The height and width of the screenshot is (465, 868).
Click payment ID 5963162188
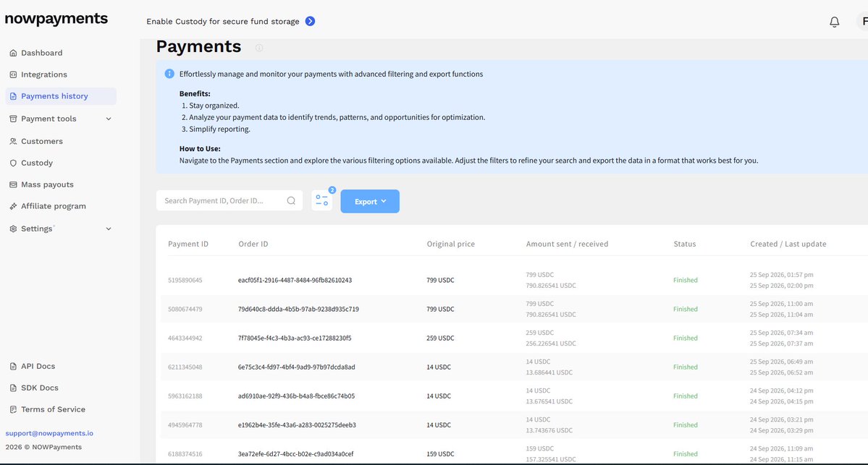[x=185, y=396]
